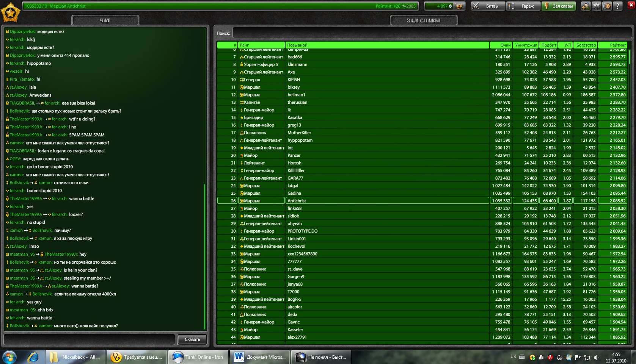Sort the table by Очки column
The image size is (636, 364).
click(501, 45)
